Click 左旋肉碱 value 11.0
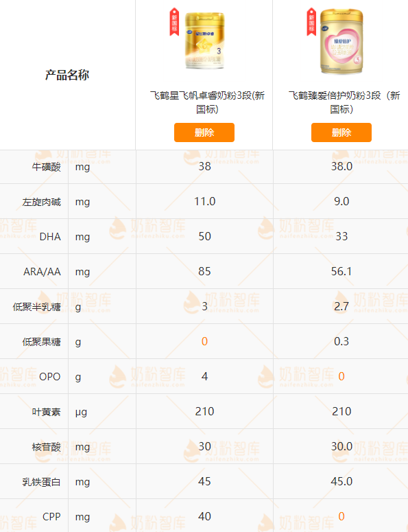Image resolution: width=408 pixels, height=532 pixels. point(204,202)
